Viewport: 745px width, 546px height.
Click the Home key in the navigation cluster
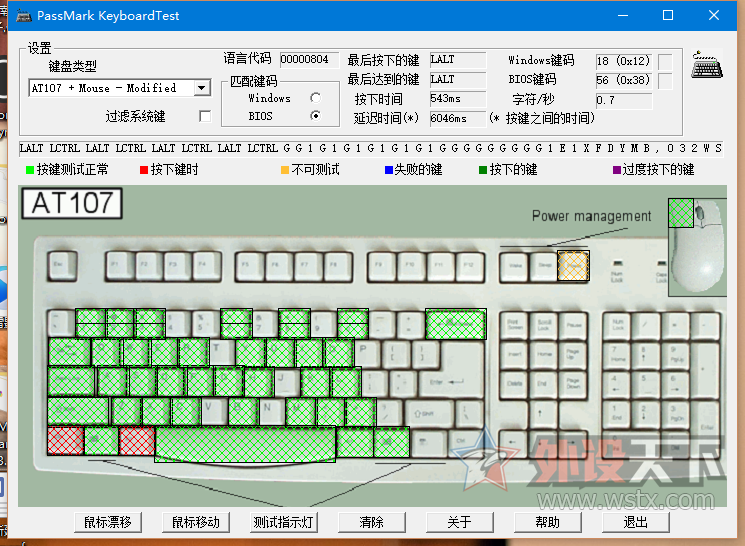pos(544,355)
